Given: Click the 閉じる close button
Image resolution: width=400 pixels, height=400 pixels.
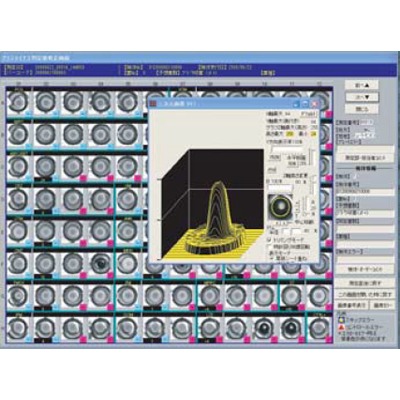Looking at the screenshot, I should (362, 109).
